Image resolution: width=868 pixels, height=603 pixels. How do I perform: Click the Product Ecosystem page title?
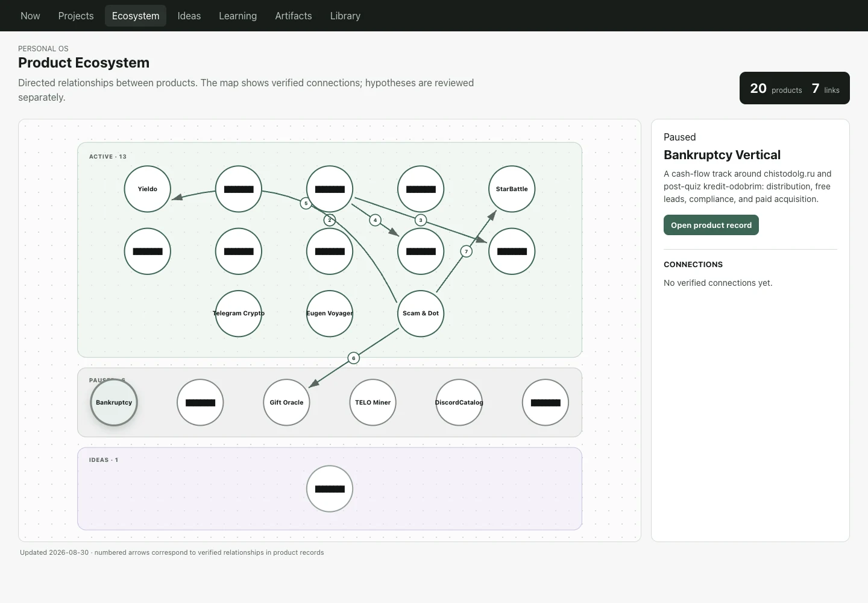point(84,63)
